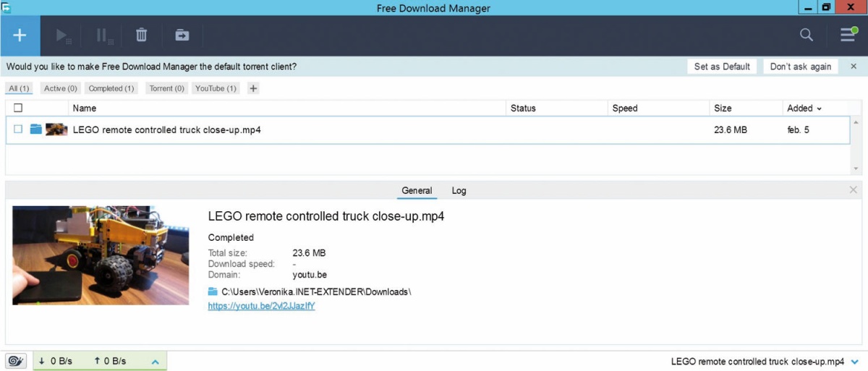Expand the speed limits panel chevron
The width and height of the screenshot is (868, 371).
coord(155,362)
